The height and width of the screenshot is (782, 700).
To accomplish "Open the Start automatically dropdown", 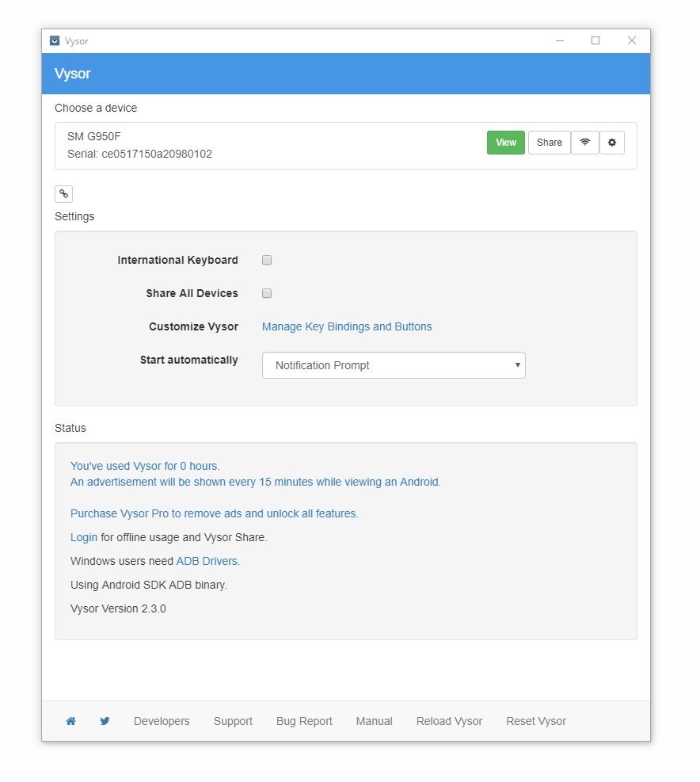I will pos(394,365).
